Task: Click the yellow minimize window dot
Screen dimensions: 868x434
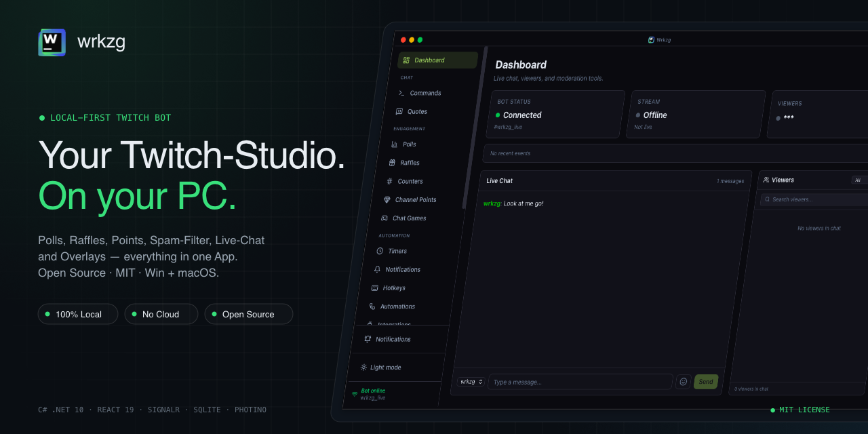Action: point(412,39)
